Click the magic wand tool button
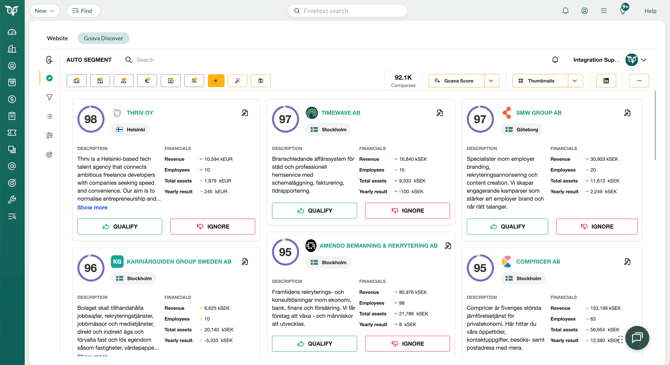Viewport: 670px width, 365px height. (x=238, y=80)
